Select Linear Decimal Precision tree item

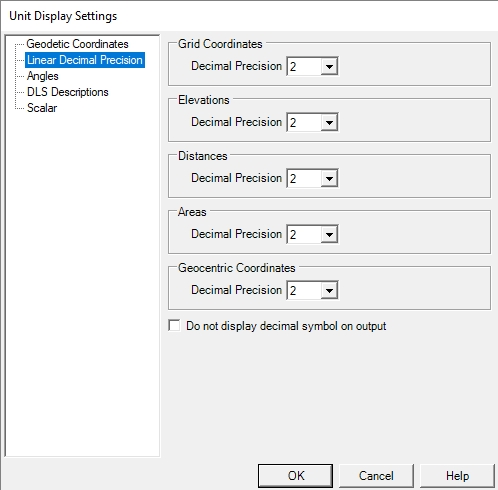pos(85,60)
